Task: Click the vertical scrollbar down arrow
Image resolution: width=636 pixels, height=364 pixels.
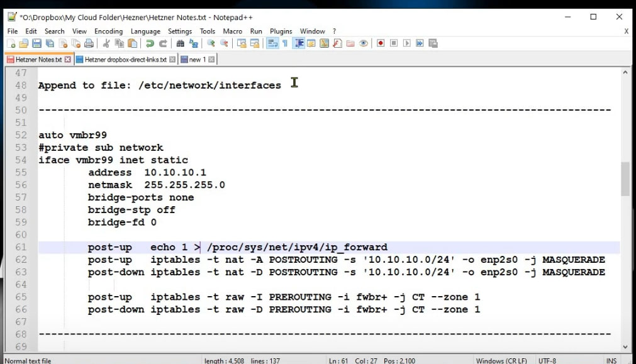Action: (x=625, y=346)
